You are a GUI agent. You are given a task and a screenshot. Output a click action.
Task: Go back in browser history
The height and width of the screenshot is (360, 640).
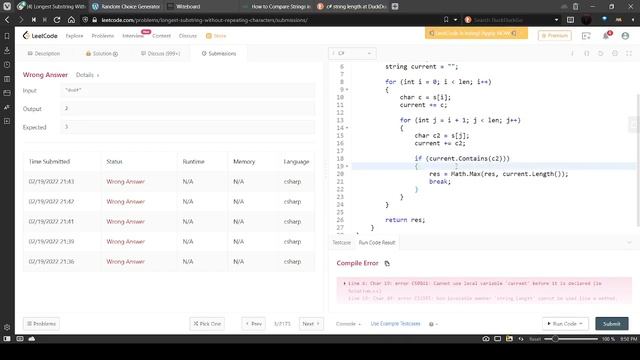pos(7,20)
